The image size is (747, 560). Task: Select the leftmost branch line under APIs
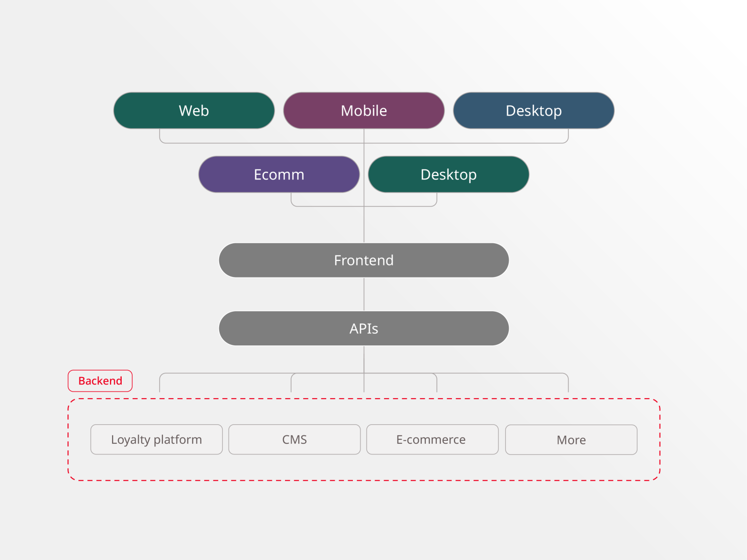(160, 385)
